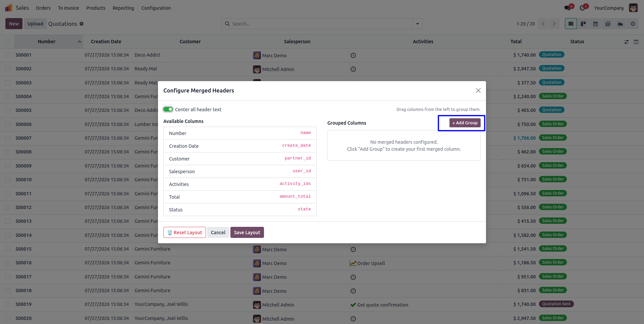The image size is (644, 324).
Task: Click the Reset Layout button
Action: point(184,233)
